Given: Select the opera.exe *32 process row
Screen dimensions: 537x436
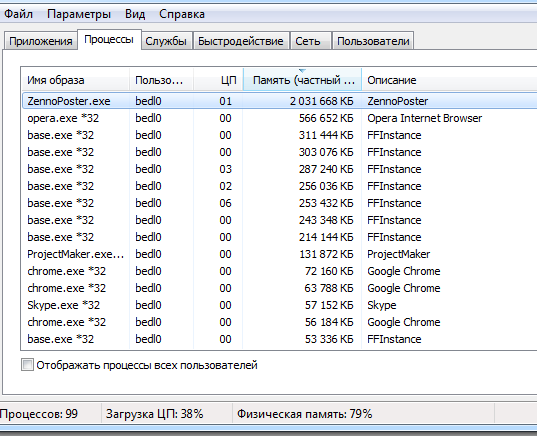Looking at the screenshot, I should (x=279, y=118).
